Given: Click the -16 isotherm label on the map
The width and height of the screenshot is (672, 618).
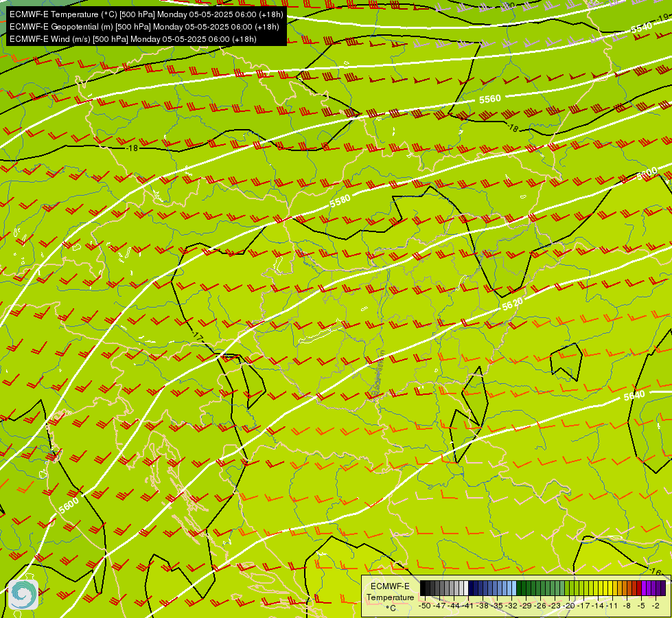Looking at the screenshot, I should click(x=655, y=572).
